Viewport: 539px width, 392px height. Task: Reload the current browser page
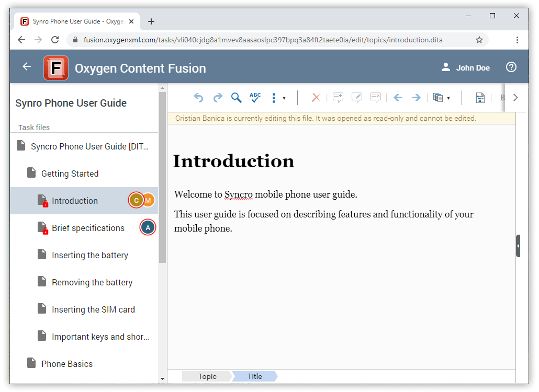[x=55, y=40]
